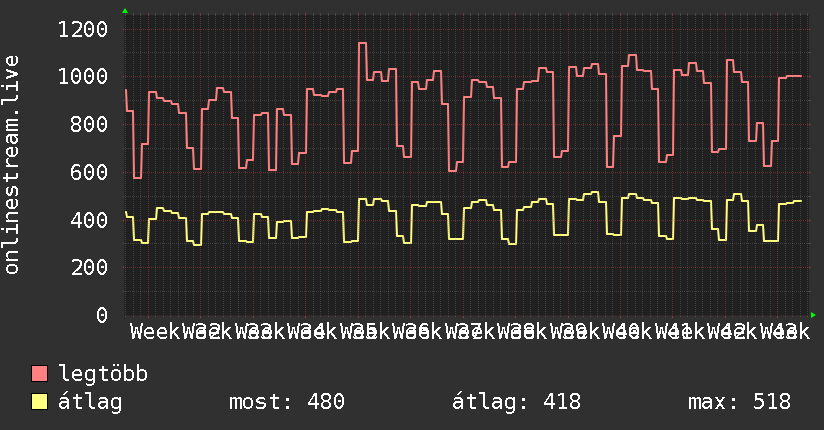This screenshot has height=430, width=824.
Task: Click the green arrow atop y-axis
Action: pos(125,11)
